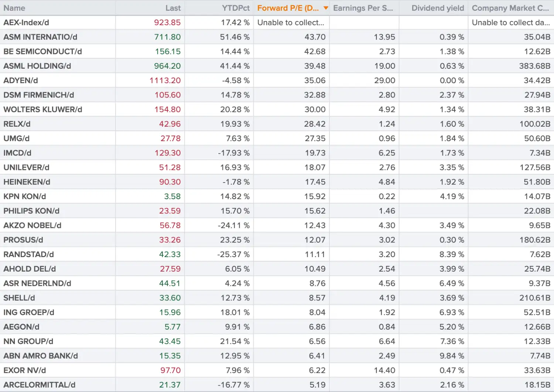Click AEX-Index last price 923.85
Image resolution: width=554 pixels, height=392 pixels.
pos(167,23)
